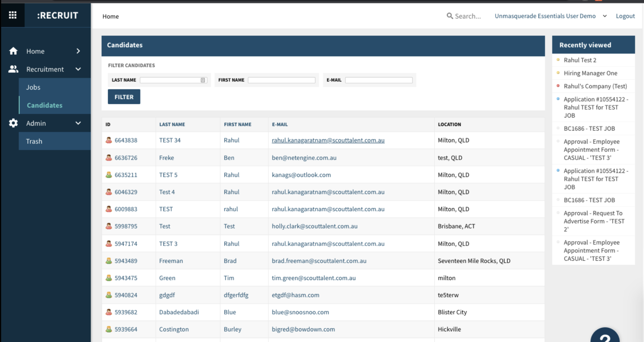Click the autofill icon in Last Name field
The width and height of the screenshot is (644, 342).
pyautogui.click(x=203, y=80)
